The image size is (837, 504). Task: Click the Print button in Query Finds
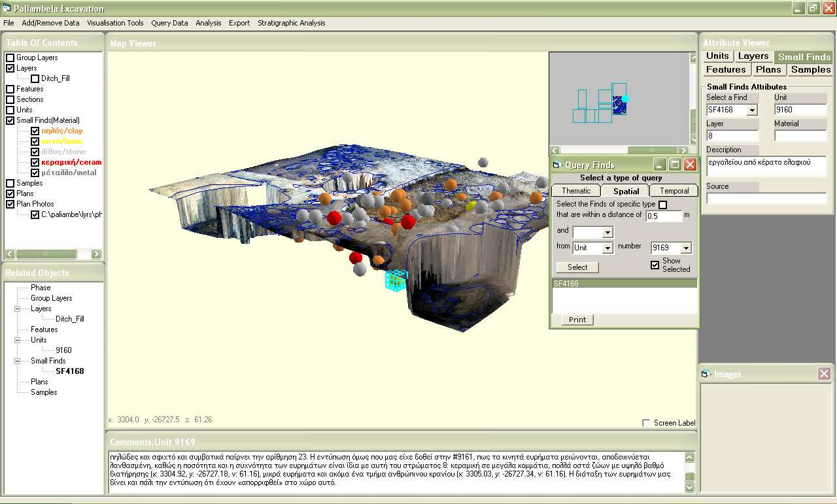point(577,320)
